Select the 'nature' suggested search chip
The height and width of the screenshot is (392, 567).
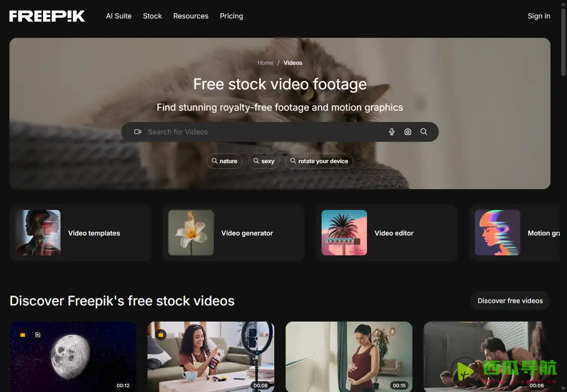[225, 161]
